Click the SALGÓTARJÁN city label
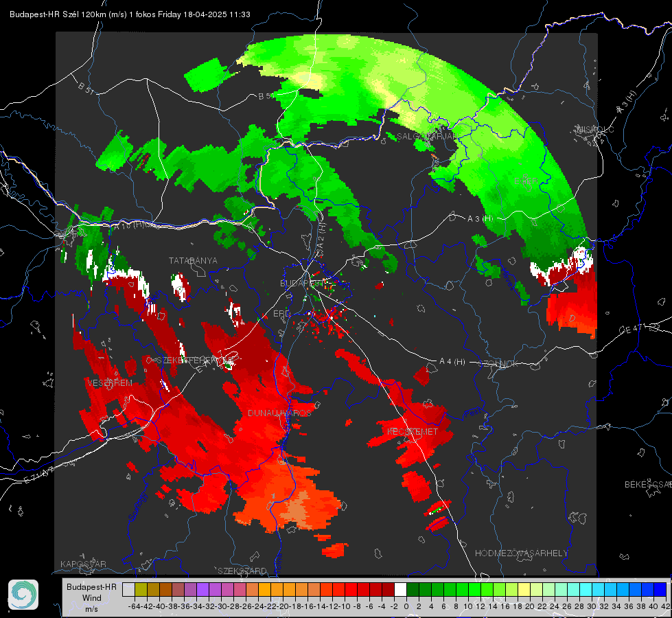Screen dimensions: 672x618 [427, 137]
